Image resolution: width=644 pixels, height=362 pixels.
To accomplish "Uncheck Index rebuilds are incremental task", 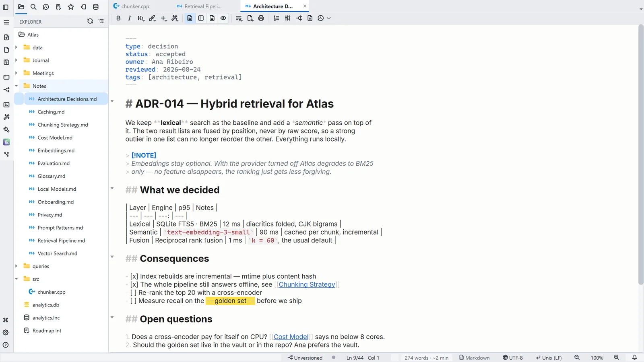I will pos(134,276).
